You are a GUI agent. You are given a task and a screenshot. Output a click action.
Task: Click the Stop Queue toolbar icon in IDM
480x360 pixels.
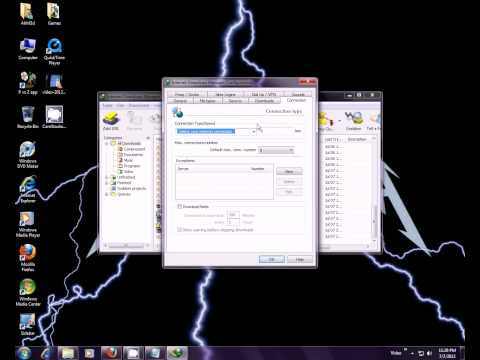[x=326, y=121]
